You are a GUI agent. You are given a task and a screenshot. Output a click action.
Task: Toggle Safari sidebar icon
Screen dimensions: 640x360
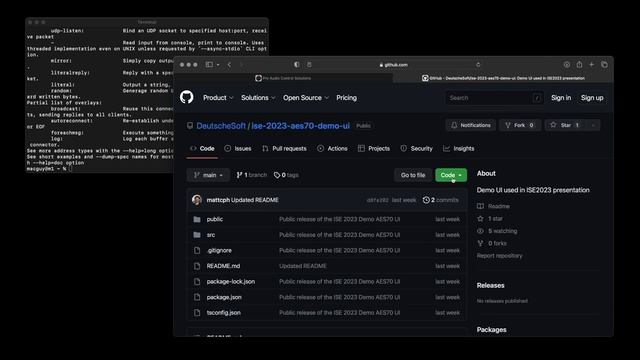pos(209,64)
